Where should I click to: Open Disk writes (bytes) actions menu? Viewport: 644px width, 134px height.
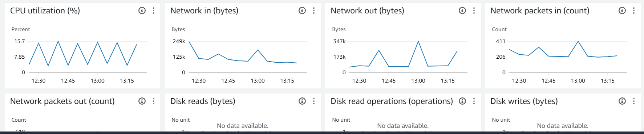(x=634, y=101)
